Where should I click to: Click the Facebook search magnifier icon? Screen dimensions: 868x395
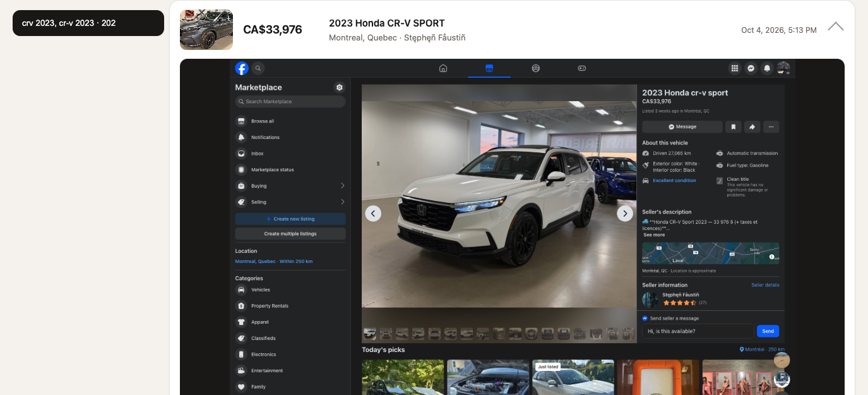[258, 68]
